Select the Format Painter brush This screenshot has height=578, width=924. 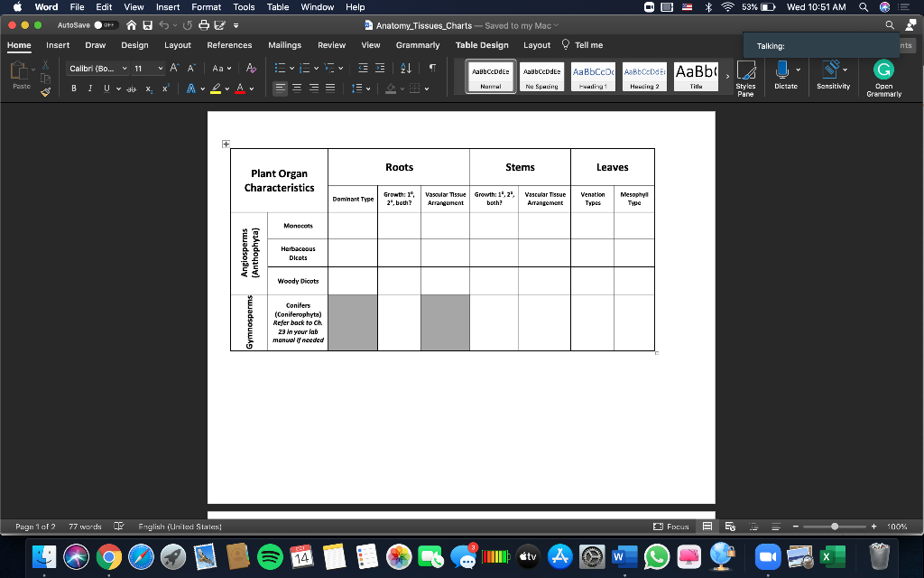tap(45, 91)
